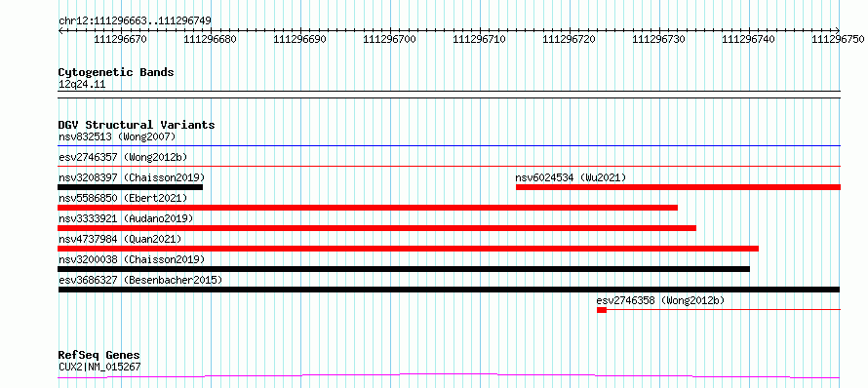This screenshot has width=868, height=388.
Task: Open the RefSeq Genes track heading
Action: pyautogui.click(x=99, y=356)
